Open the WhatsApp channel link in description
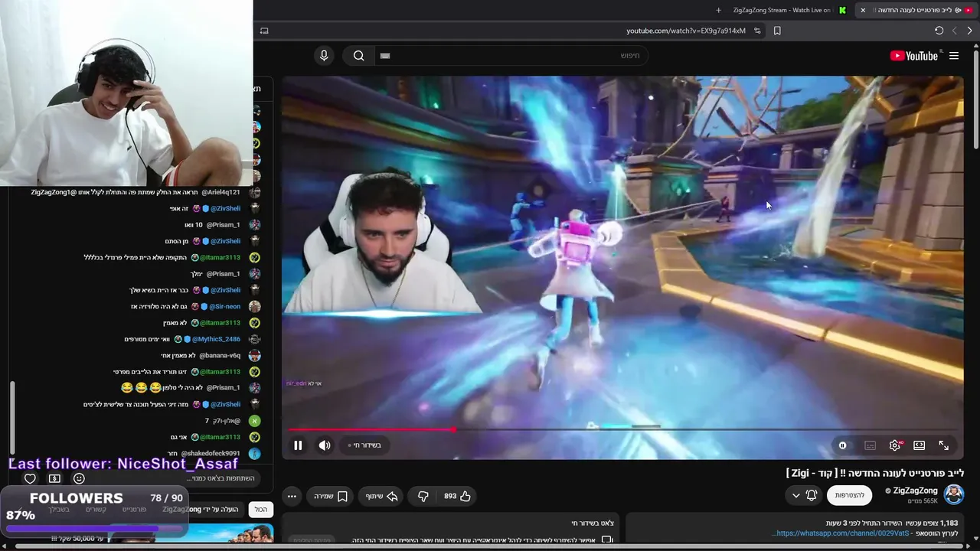This screenshot has height=551, width=980. 841,533
